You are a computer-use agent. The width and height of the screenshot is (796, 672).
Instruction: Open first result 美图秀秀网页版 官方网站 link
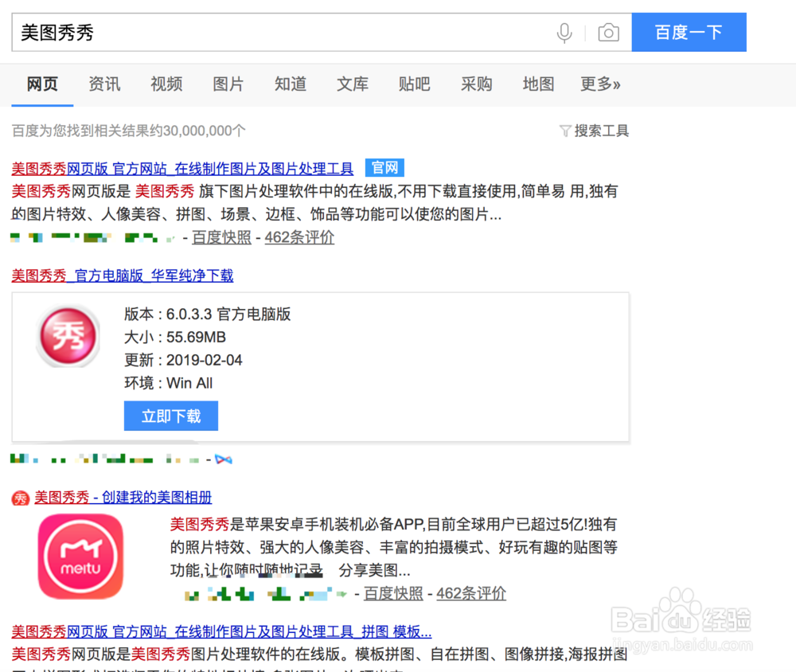(182, 168)
